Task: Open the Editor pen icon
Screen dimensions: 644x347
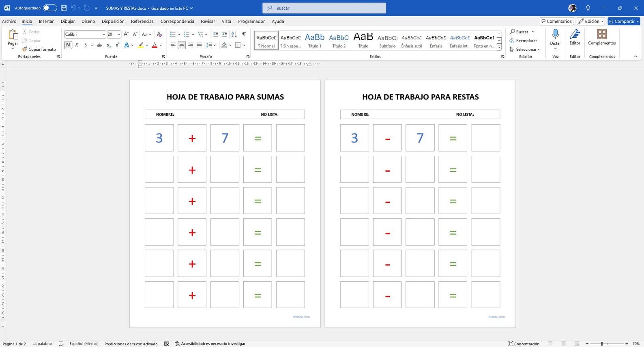Action: (x=575, y=34)
